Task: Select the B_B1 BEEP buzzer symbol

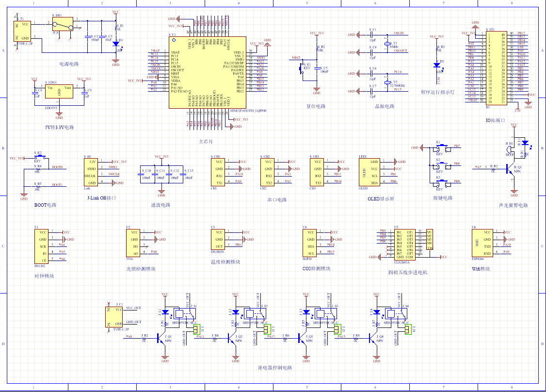Action: [x=510, y=149]
